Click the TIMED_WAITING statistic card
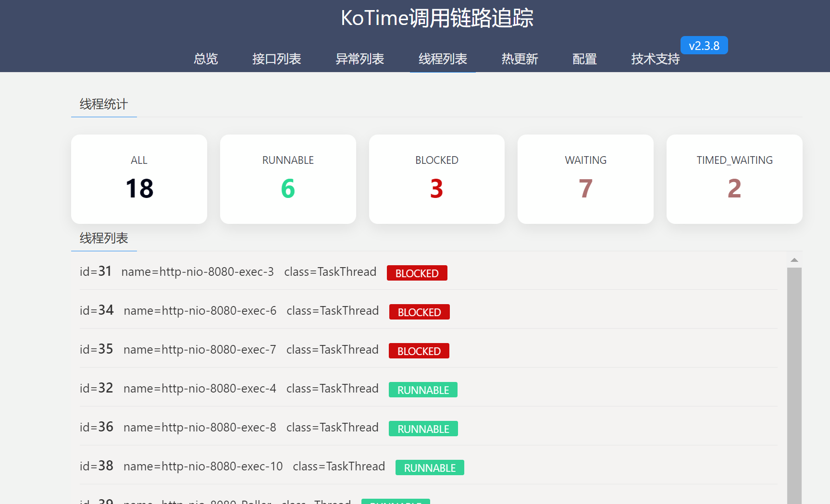Screen dimensions: 830x504 pyautogui.click(x=734, y=179)
